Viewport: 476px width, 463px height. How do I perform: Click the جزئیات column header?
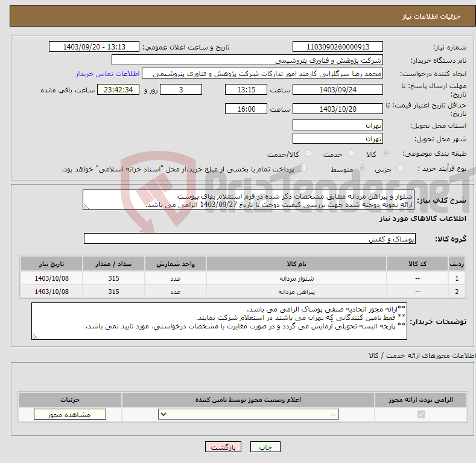click(70, 400)
